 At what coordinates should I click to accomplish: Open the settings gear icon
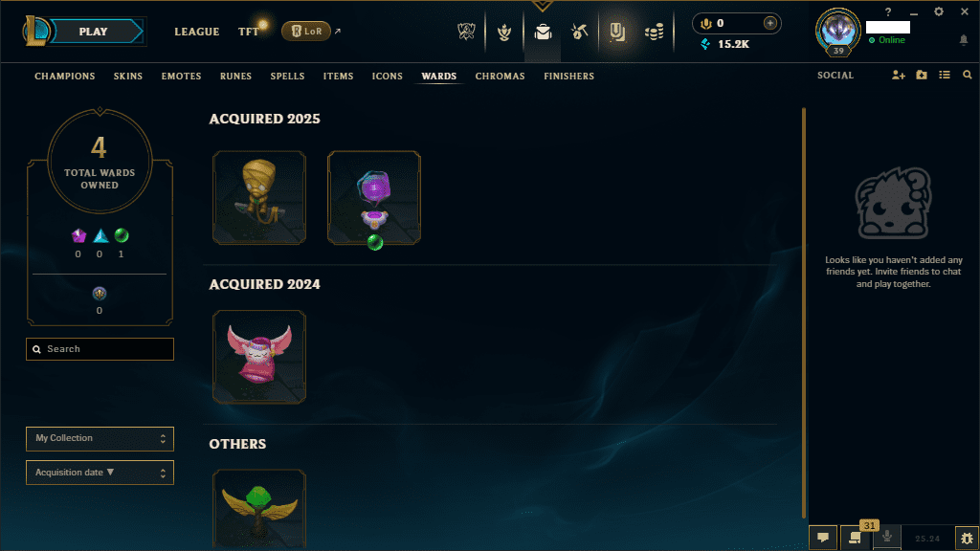tap(939, 11)
